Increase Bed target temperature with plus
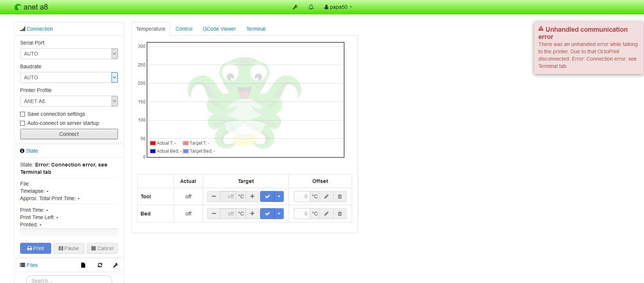The height and width of the screenshot is (283, 644). click(x=252, y=214)
